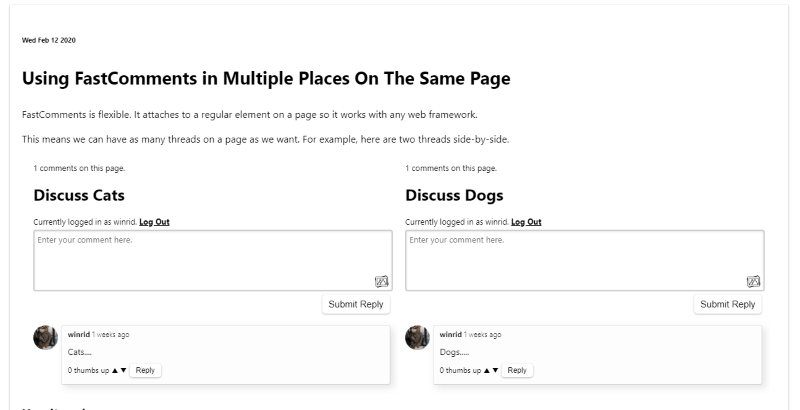Screen dimensions: 800x410
Task: Reply to the "Dogs....." comment
Action: coord(517,370)
